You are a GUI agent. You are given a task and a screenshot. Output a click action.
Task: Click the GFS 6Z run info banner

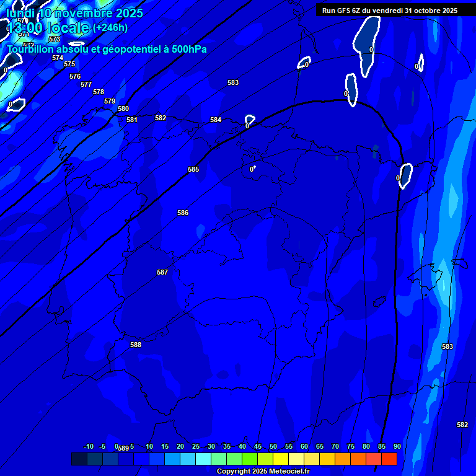389,11
